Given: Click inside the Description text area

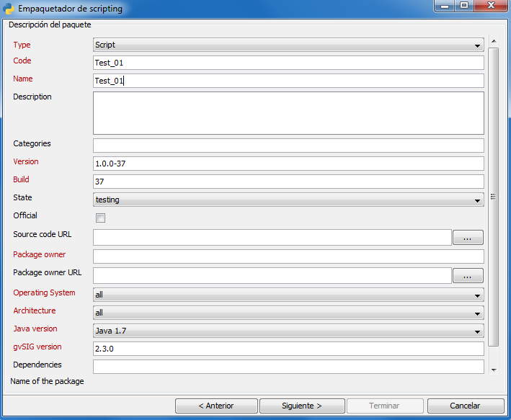Looking at the screenshot, I should [288, 113].
